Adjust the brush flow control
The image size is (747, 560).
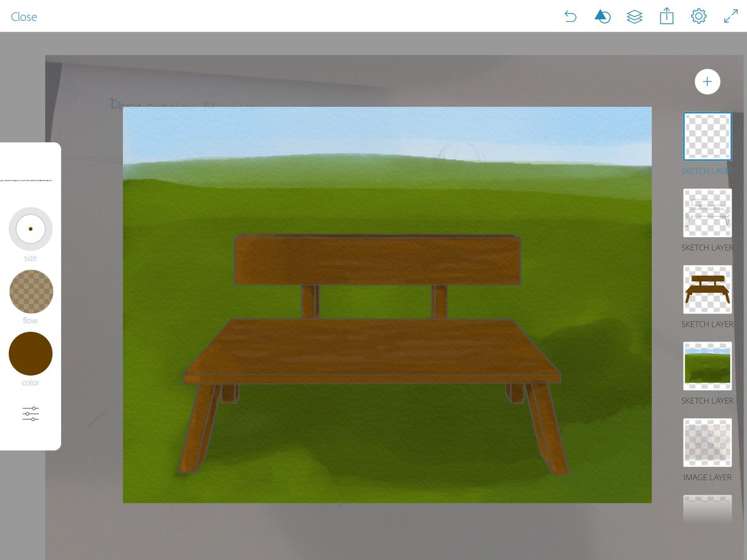[x=31, y=291]
